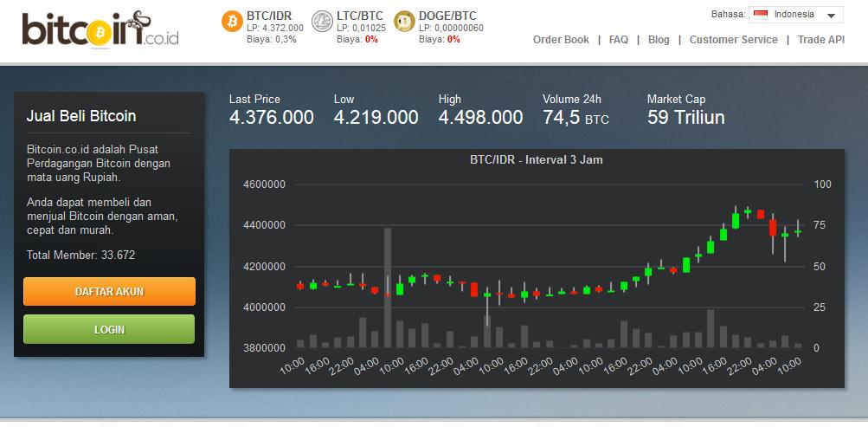Click the silver Litecoin coin icon

pos(322,21)
